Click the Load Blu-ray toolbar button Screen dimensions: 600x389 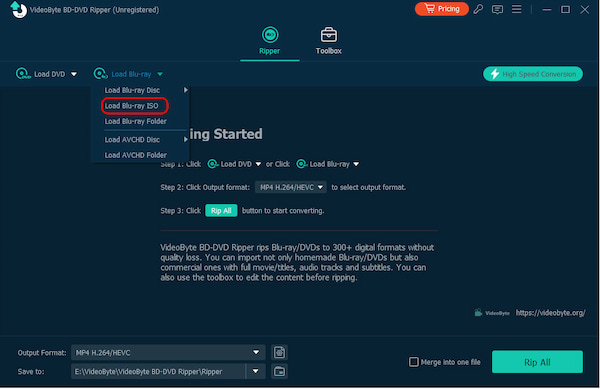tap(122, 74)
